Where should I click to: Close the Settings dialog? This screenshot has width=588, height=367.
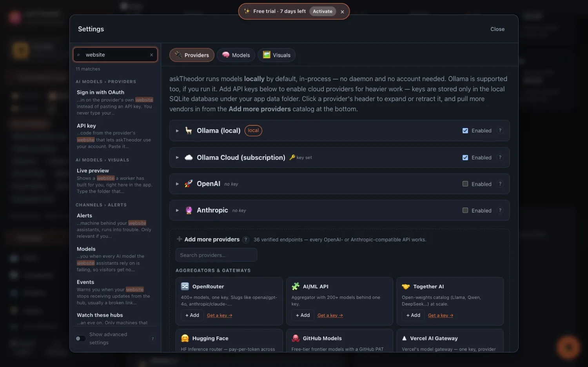point(497,29)
